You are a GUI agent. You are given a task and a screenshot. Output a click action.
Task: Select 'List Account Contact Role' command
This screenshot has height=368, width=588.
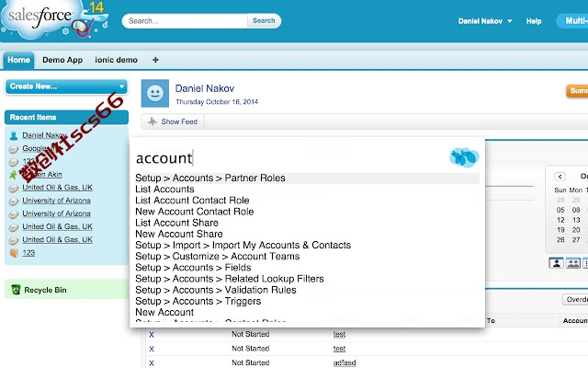(192, 201)
